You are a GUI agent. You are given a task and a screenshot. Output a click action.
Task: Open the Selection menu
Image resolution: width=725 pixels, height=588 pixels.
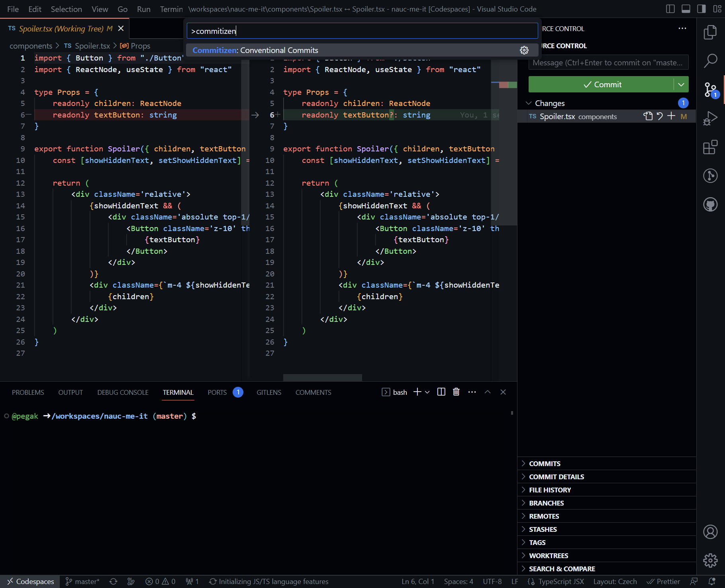click(66, 9)
